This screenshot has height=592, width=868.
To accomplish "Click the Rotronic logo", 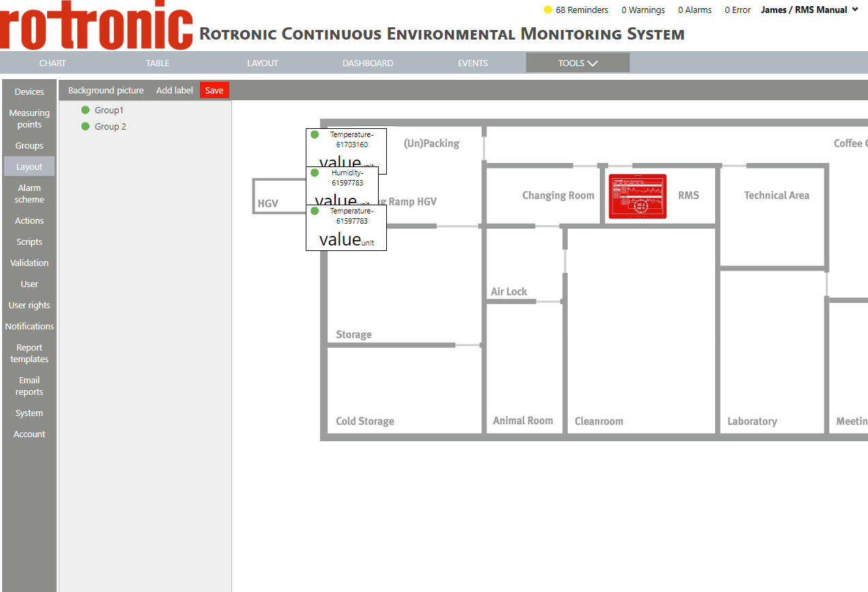I will click(97, 26).
